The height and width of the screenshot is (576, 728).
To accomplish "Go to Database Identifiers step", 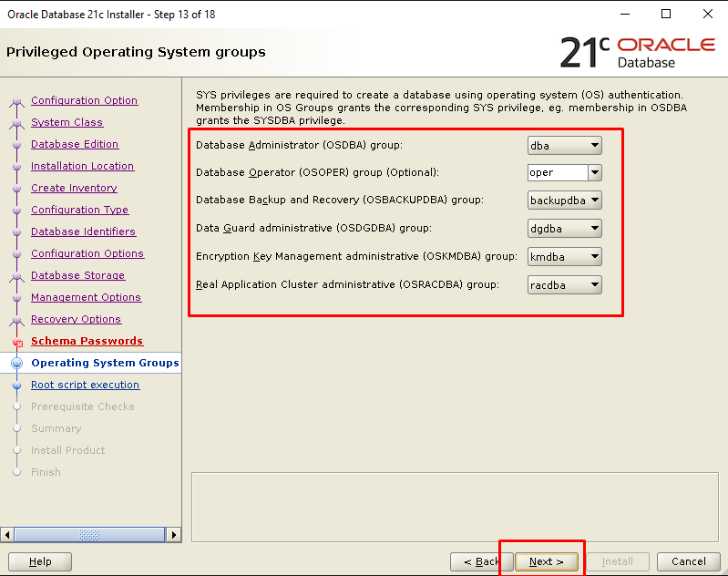I will [x=83, y=231].
